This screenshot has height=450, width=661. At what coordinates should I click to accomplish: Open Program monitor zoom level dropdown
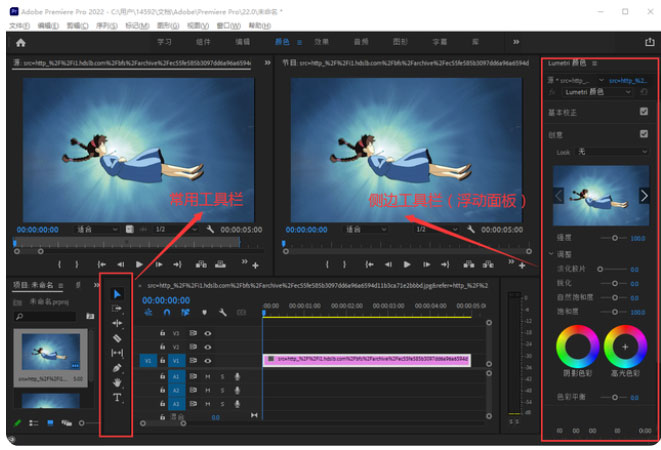click(x=366, y=229)
